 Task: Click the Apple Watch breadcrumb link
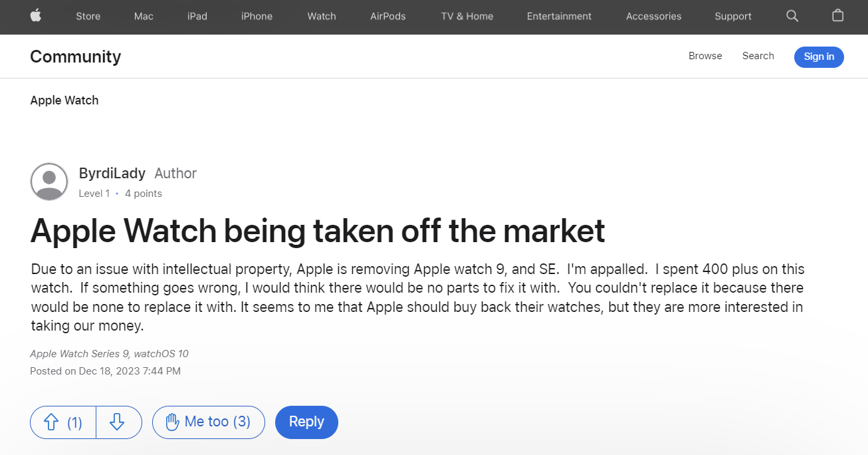coord(64,100)
